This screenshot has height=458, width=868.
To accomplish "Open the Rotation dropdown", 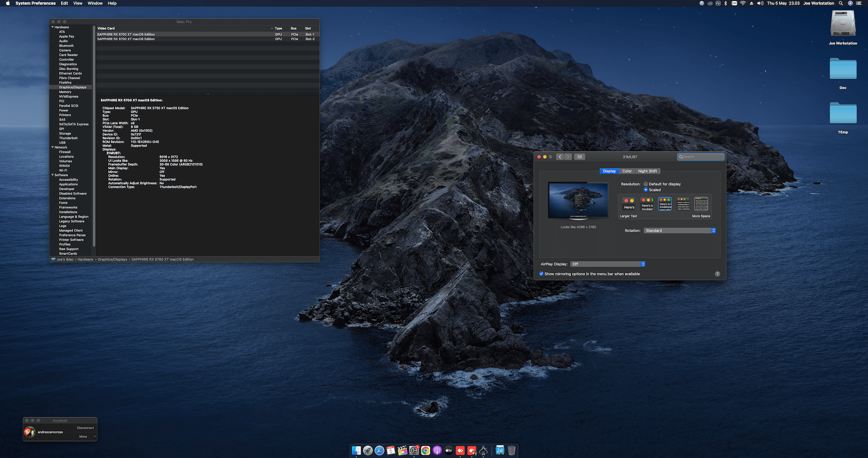I will pos(679,231).
